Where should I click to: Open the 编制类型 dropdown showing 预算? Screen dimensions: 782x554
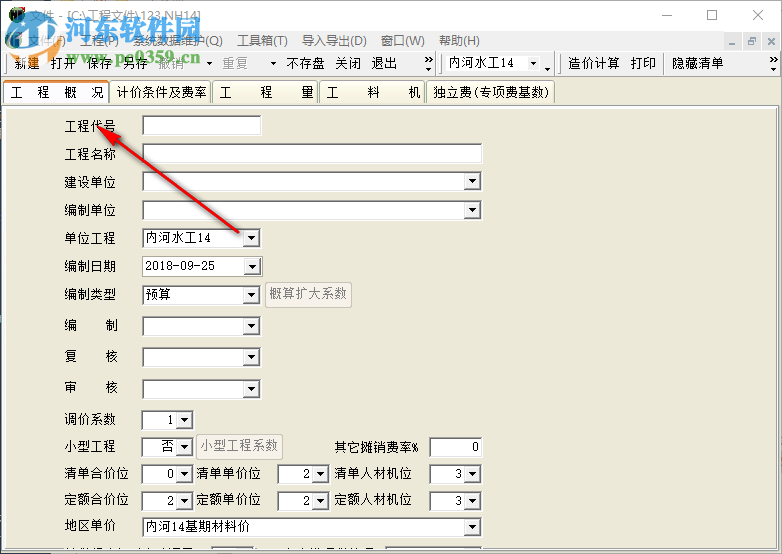coord(251,295)
